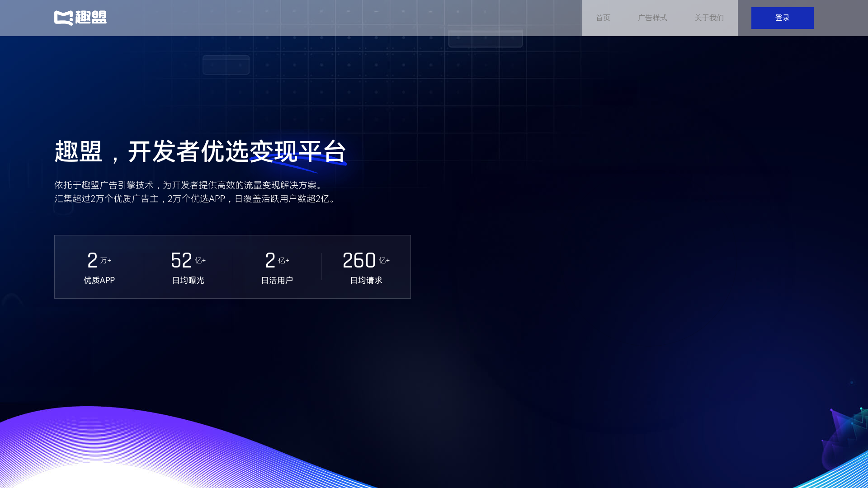Click the 260亿+ 日均请求 statistic
Viewport: 868px width, 488px height.
coord(366,267)
